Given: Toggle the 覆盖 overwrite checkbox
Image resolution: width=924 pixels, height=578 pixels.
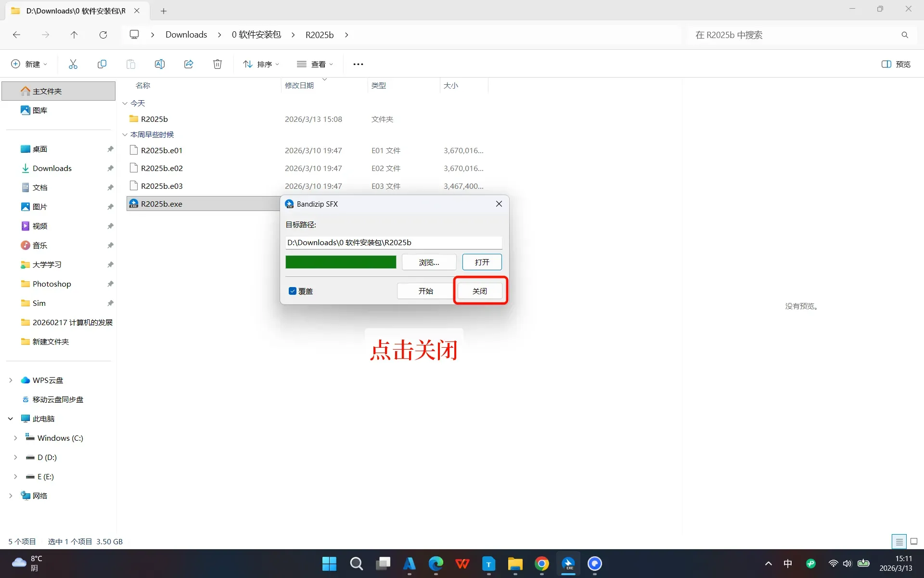Looking at the screenshot, I should point(293,291).
